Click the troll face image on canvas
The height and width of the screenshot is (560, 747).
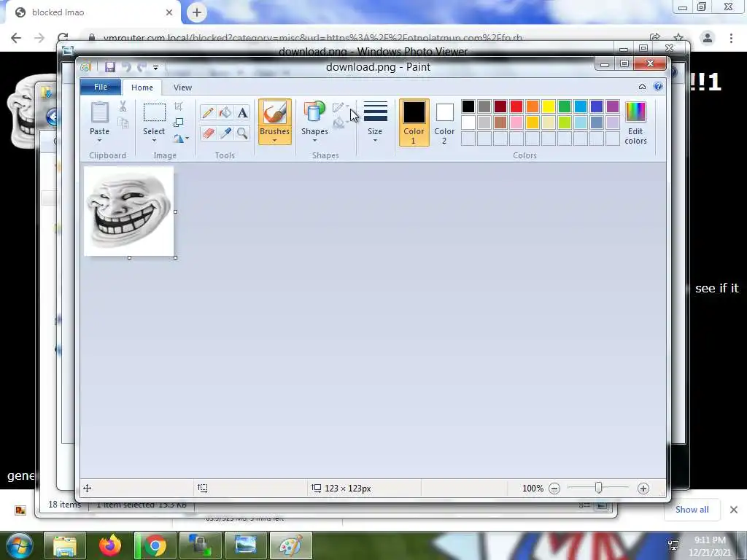(x=128, y=211)
